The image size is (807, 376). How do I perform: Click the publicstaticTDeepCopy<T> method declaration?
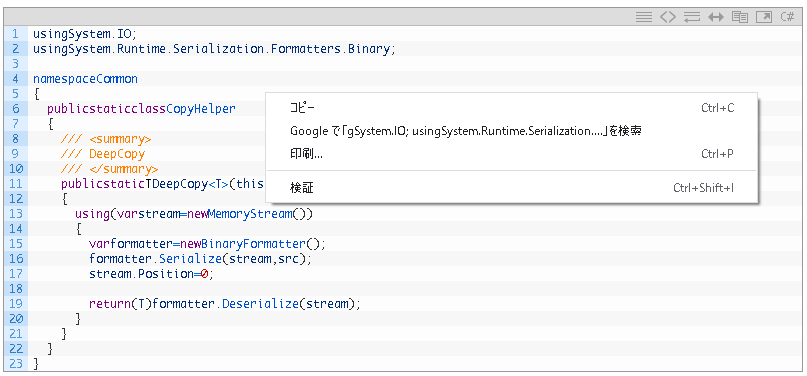163,184
